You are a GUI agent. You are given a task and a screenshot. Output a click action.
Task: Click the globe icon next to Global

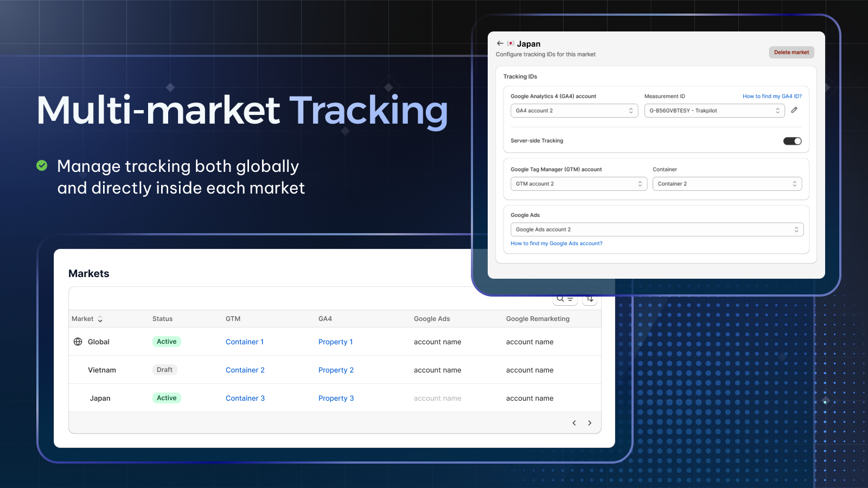78,342
